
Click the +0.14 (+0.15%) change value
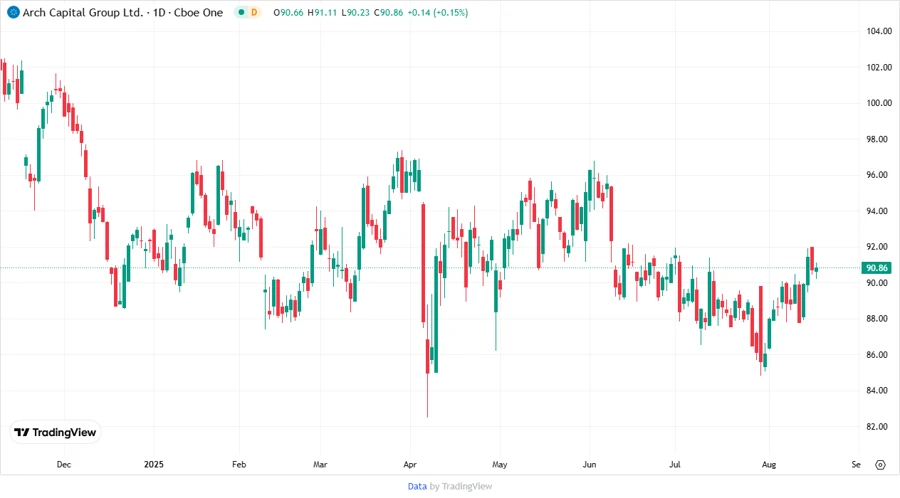point(438,12)
